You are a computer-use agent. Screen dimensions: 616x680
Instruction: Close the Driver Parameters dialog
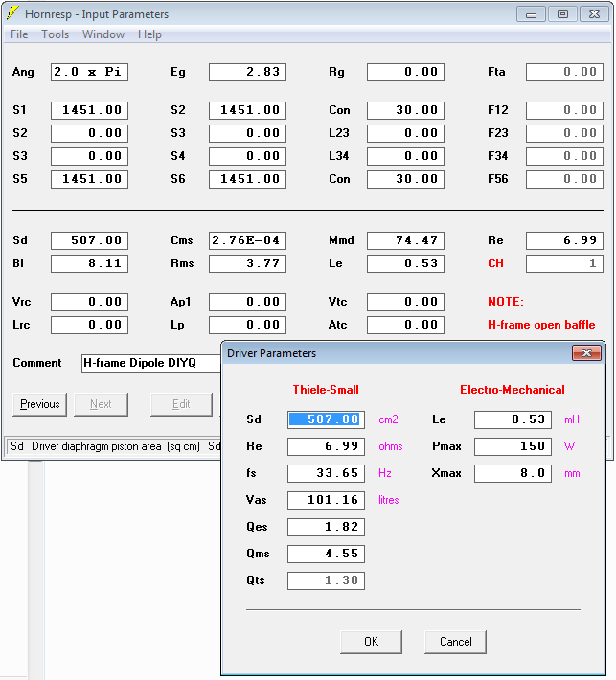586,353
